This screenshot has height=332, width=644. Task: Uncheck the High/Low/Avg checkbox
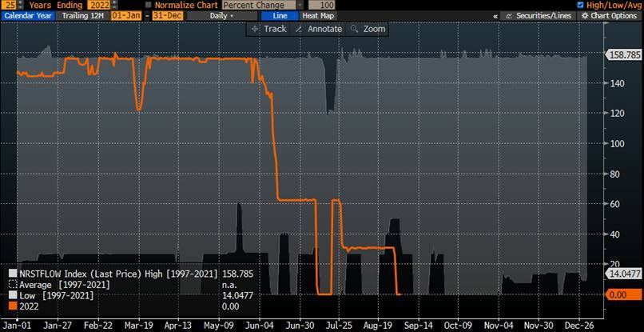pos(580,5)
